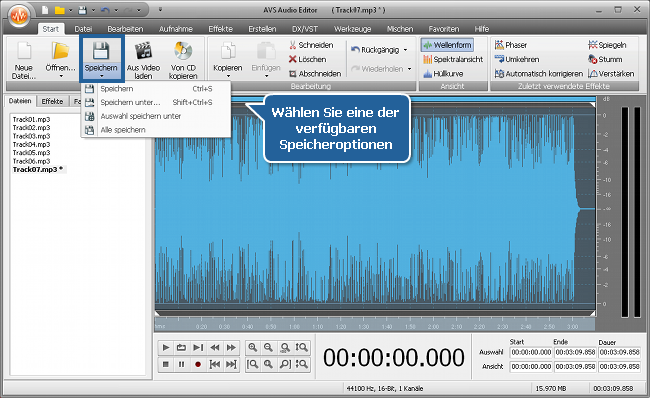Toggle loop playback button
650x398 pixels.
point(181,347)
